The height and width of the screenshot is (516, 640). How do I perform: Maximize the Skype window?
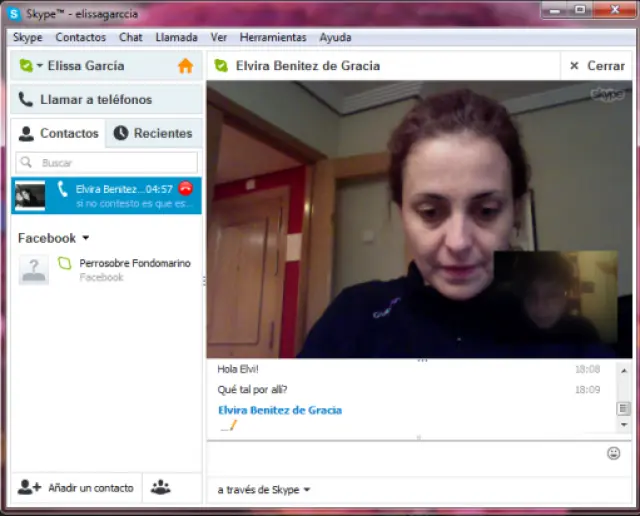580,10
